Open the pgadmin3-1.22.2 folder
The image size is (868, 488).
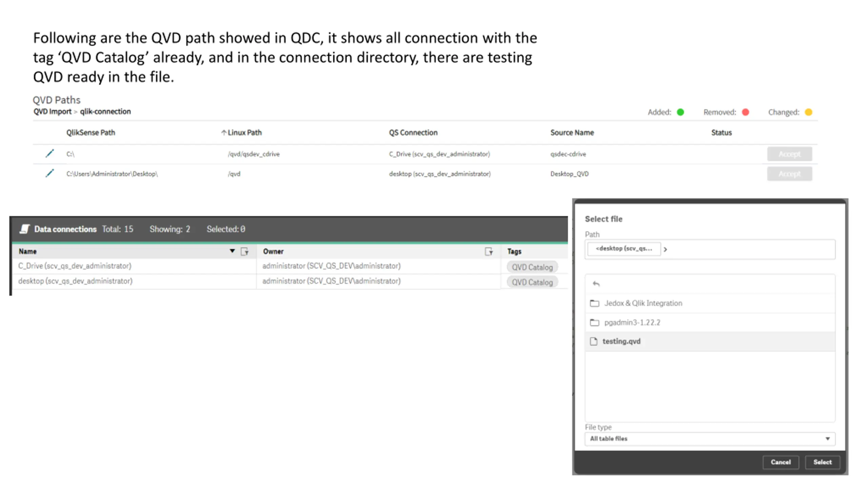(x=632, y=322)
